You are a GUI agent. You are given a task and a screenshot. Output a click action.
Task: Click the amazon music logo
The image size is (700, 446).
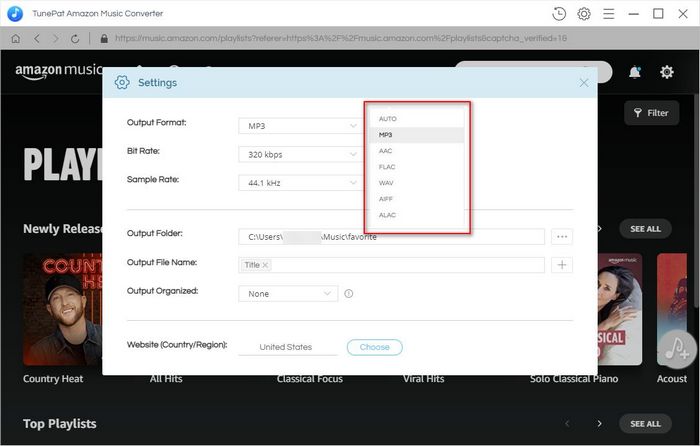coord(58,71)
